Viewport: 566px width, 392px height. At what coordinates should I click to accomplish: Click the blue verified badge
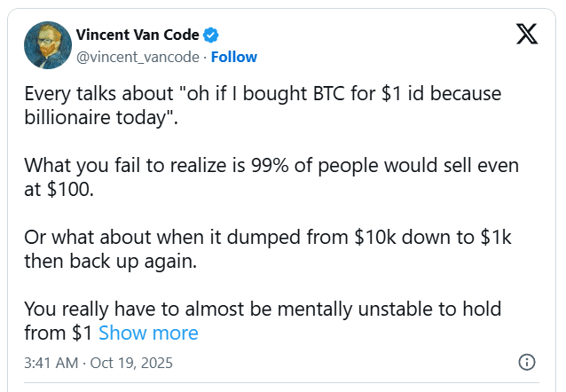pos(211,35)
